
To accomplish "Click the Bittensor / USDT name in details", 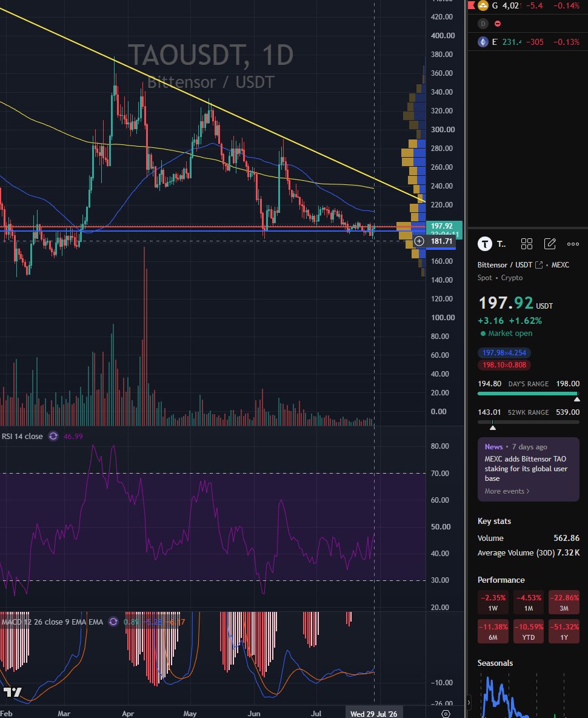I will 505,265.
